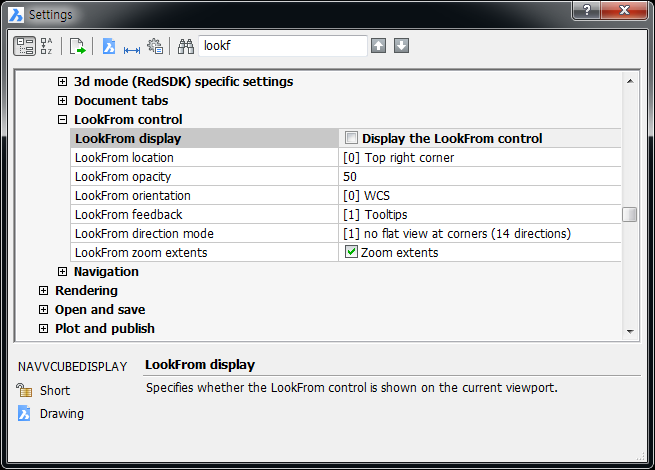Click the help question mark button
This screenshot has width=655, height=470.
pyautogui.click(x=586, y=10)
